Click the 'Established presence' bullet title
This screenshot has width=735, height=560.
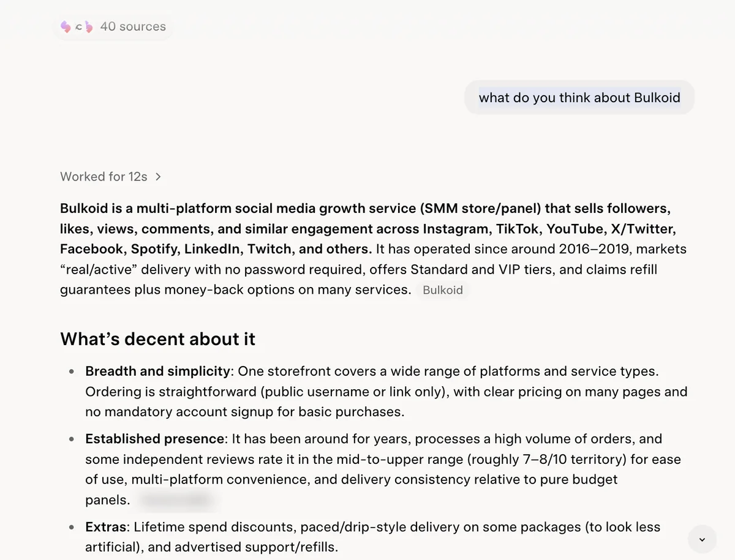point(155,439)
